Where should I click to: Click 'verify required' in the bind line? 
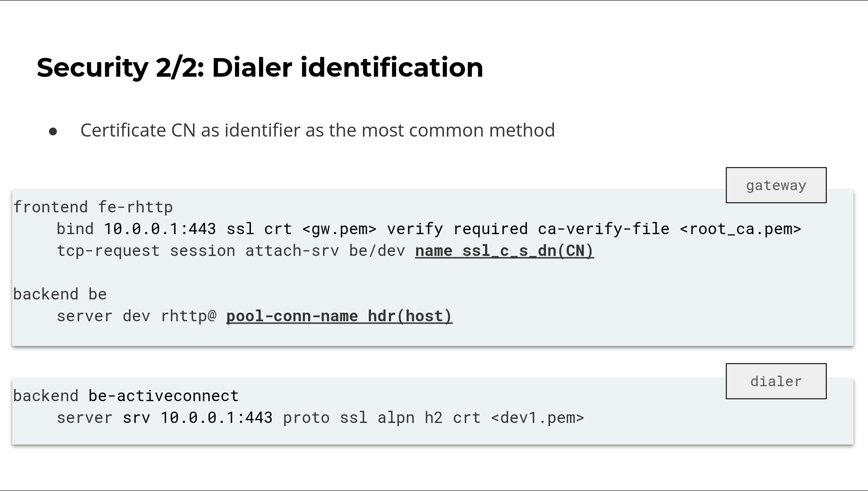point(457,229)
